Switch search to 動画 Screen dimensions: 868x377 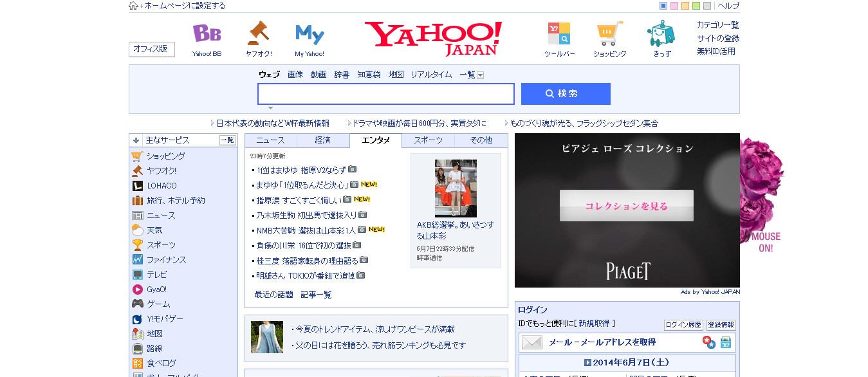[319, 75]
